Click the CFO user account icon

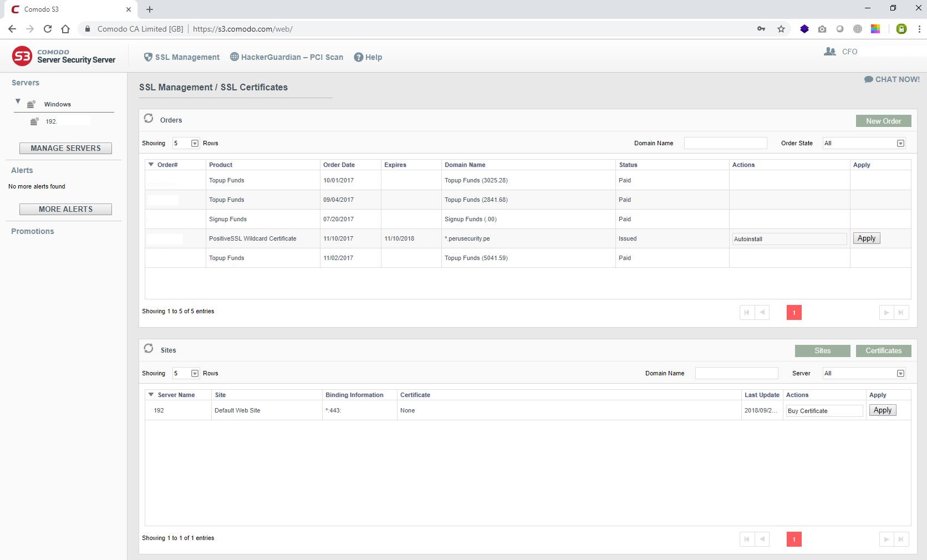point(830,52)
